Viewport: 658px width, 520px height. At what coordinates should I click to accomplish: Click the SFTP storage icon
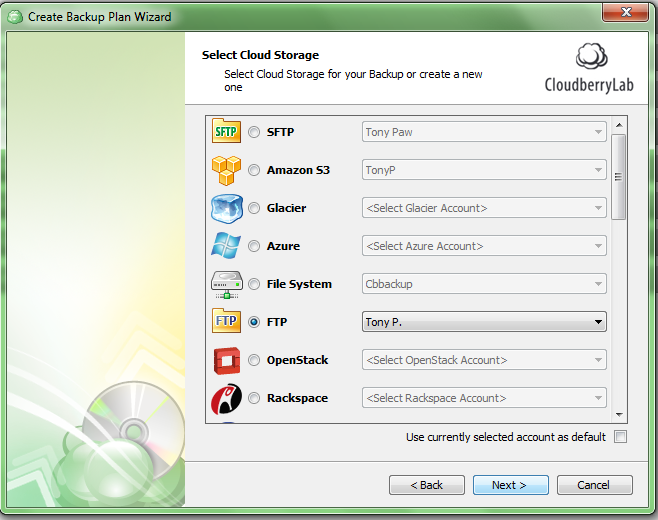[226, 131]
